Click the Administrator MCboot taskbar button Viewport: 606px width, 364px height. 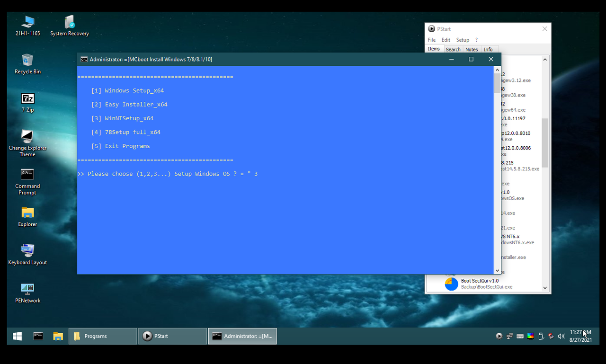(x=242, y=336)
